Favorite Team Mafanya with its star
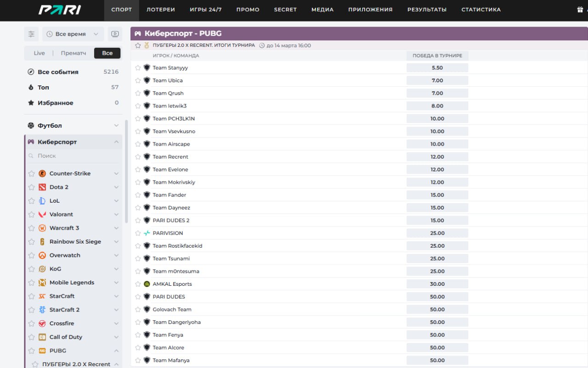 pyautogui.click(x=138, y=360)
